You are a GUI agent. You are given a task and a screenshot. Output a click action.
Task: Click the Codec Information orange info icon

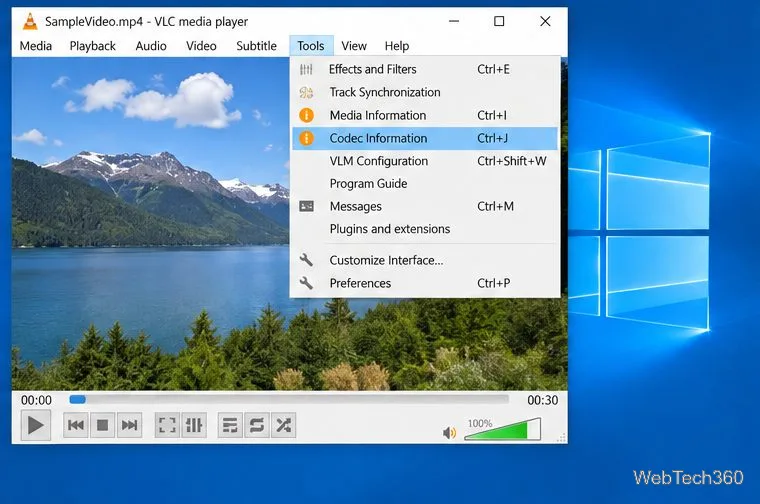click(306, 138)
